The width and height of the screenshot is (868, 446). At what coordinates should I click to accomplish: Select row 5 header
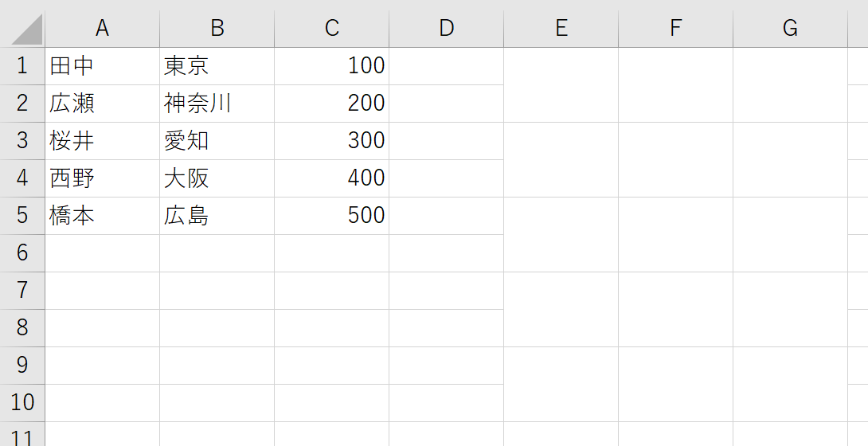[x=22, y=216]
